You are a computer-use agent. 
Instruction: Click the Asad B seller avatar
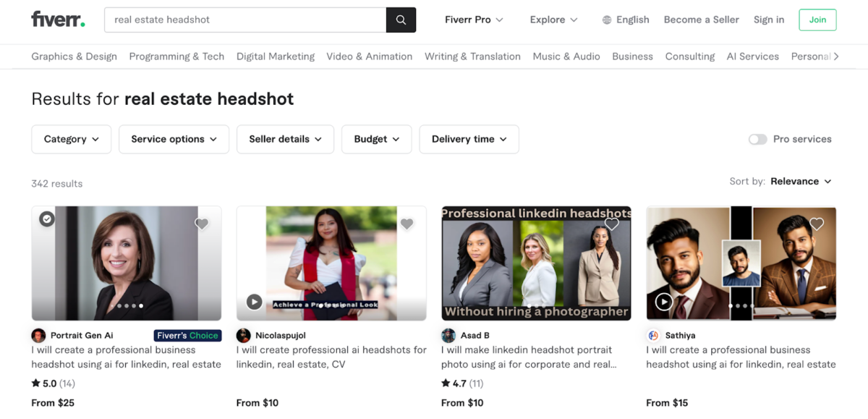pyautogui.click(x=448, y=336)
